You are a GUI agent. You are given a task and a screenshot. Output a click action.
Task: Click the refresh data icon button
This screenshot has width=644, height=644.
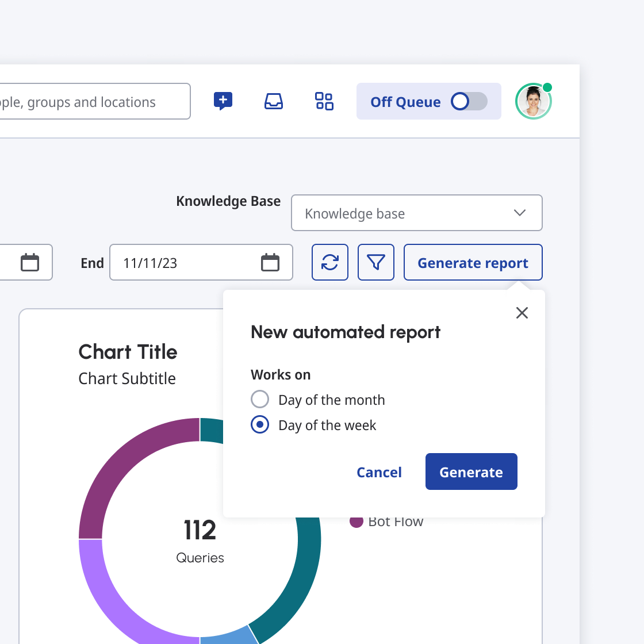pos(330,262)
